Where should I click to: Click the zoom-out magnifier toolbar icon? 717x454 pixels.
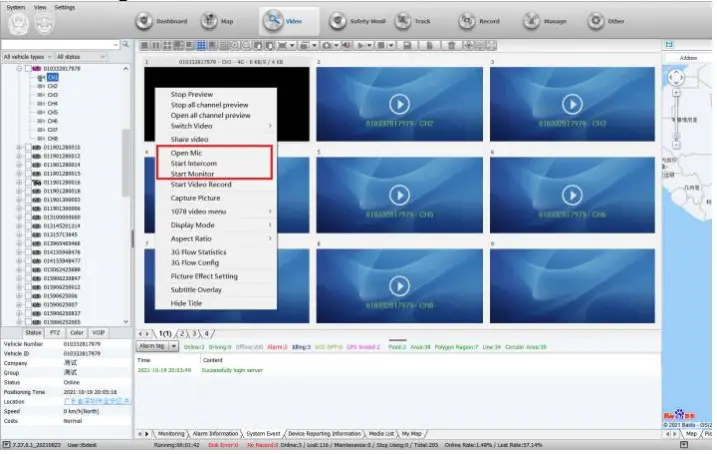click(x=246, y=45)
